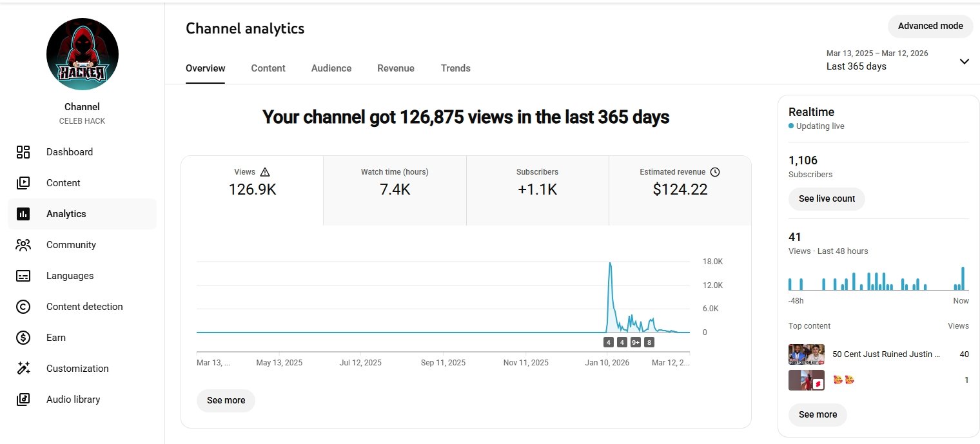
Task: Select the Languages subtitles icon
Action: tap(23, 276)
